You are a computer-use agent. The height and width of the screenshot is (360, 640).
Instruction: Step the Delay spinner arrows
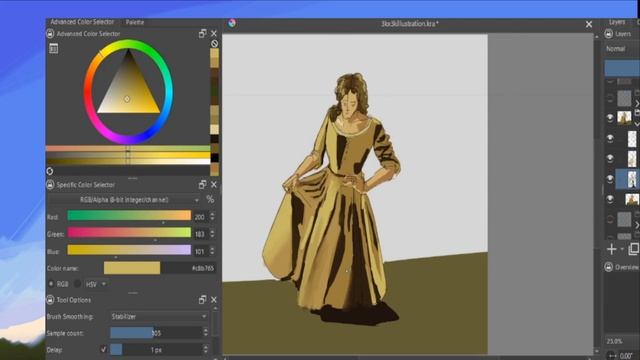[206, 349]
